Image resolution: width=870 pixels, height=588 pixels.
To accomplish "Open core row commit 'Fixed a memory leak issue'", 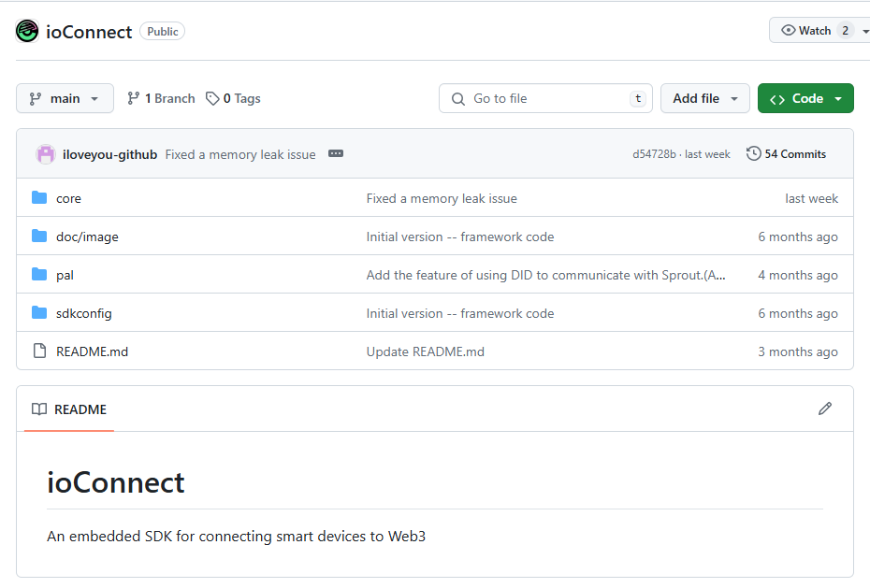I will pos(442,198).
